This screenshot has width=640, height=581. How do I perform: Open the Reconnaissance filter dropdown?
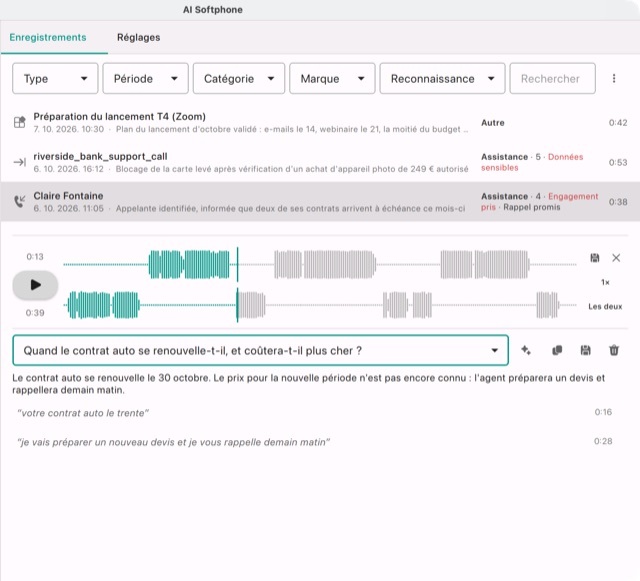tap(442, 78)
